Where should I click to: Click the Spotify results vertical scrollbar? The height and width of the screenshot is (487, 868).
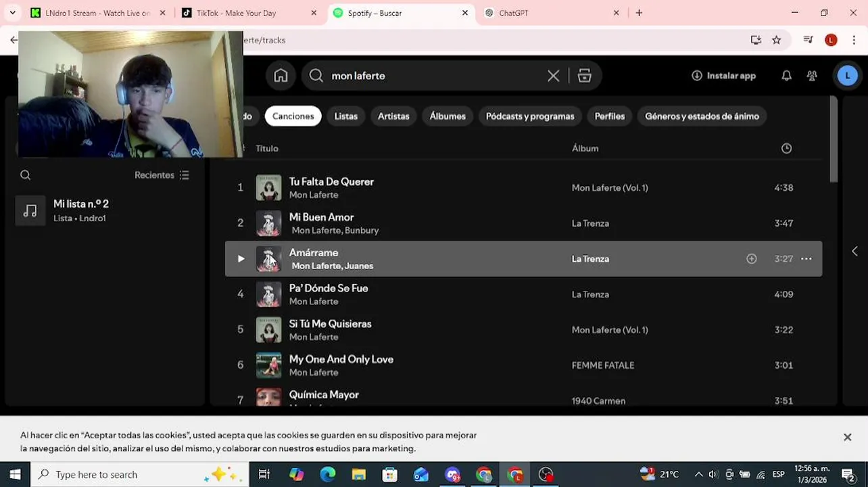tap(834, 139)
